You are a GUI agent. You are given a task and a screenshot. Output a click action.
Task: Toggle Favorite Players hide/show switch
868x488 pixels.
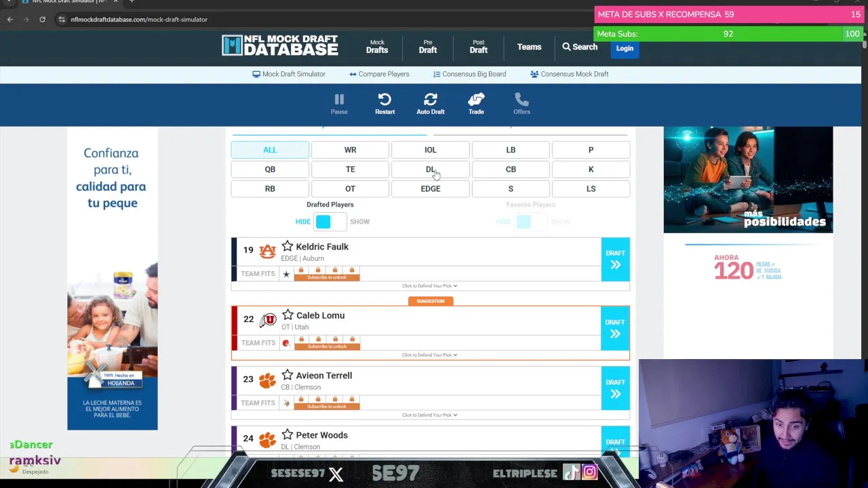tap(531, 222)
